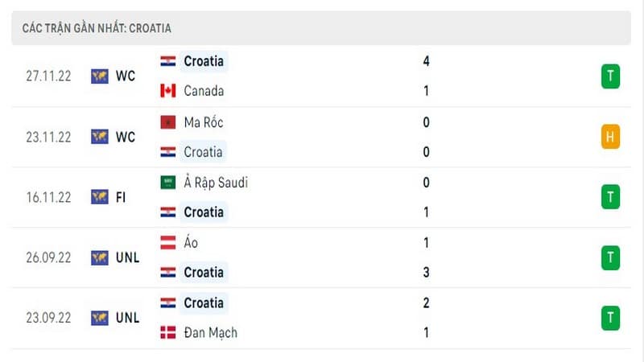
Task: Click the green T badge on 23.09.22 row
Action: [x=610, y=318]
